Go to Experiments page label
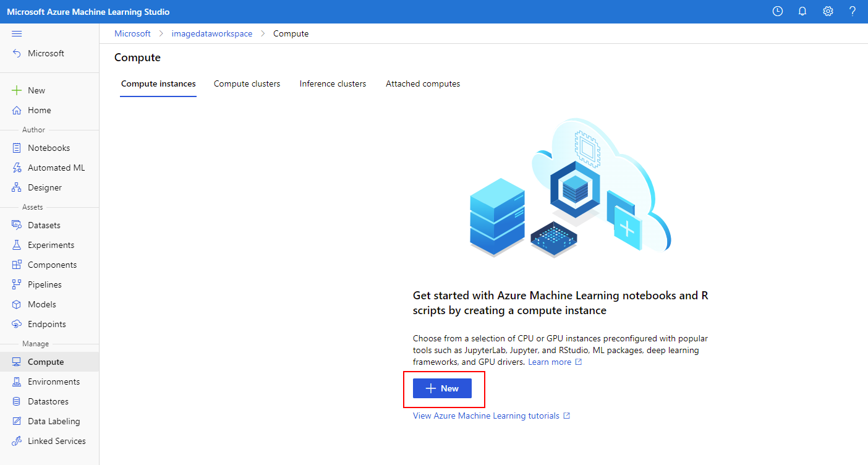868x465 pixels. pos(51,245)
